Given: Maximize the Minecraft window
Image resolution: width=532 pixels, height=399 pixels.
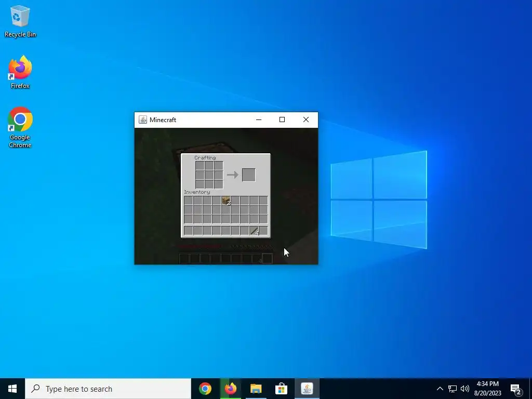Looking at the screenshot, I should tap(282, 120).
